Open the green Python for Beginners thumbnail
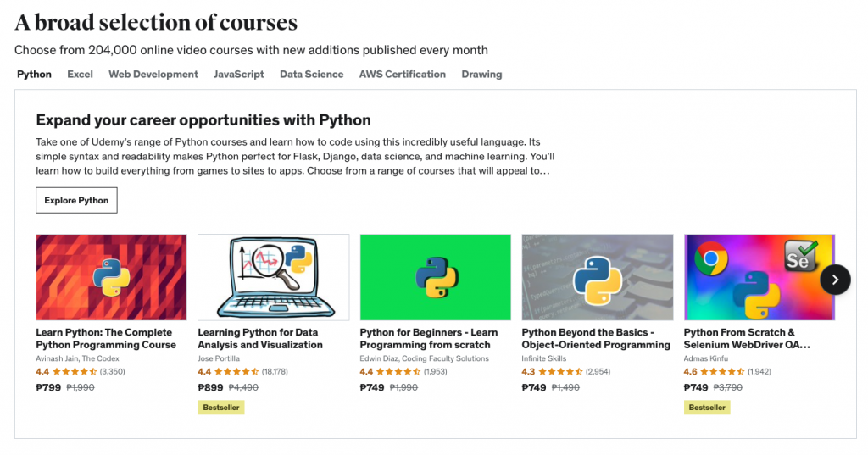Viewport: 868px width, 455px height. [435, 276]
